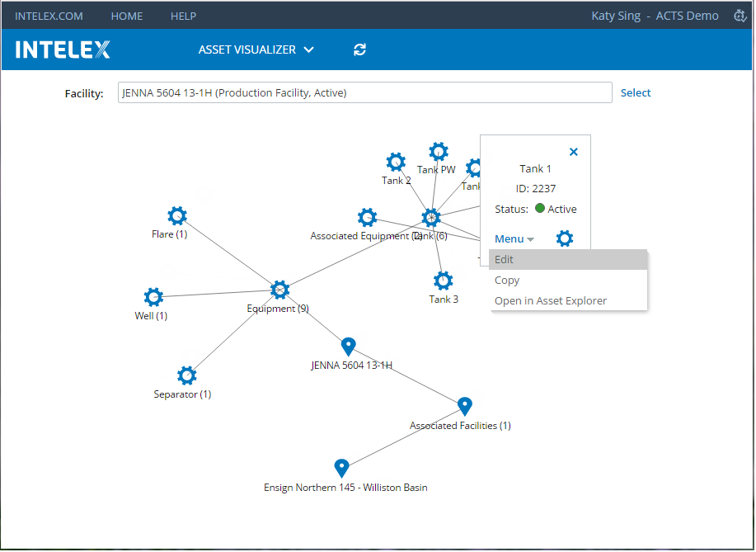
Task: Select the Ensign Northern 145 location pin
Action: point(341,468)
